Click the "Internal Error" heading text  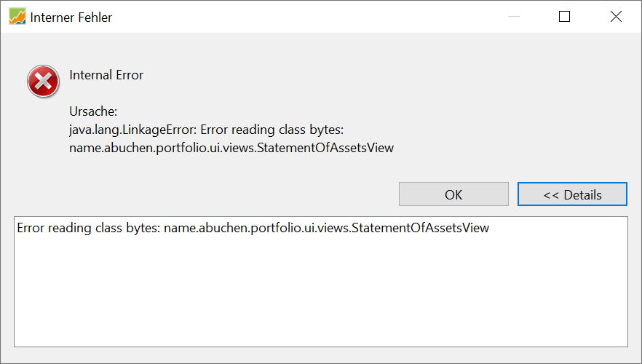pyautogui.click(x=106, y=75)
